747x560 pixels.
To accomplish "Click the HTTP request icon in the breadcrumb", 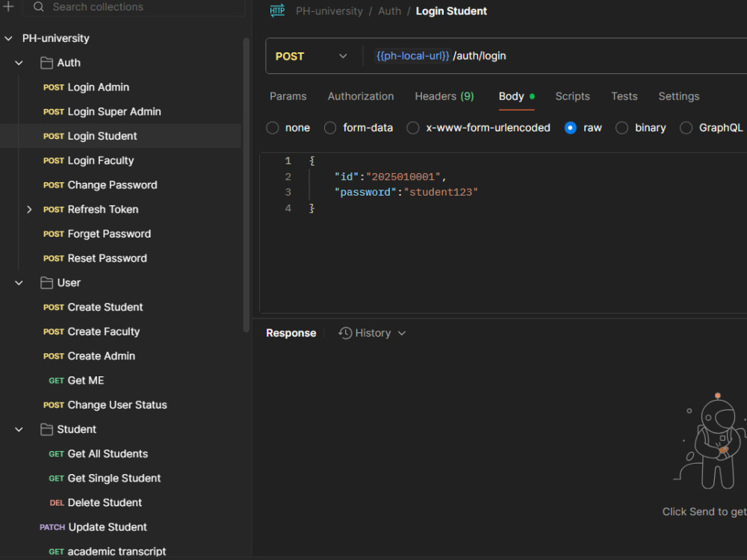I will coord(277,10).
